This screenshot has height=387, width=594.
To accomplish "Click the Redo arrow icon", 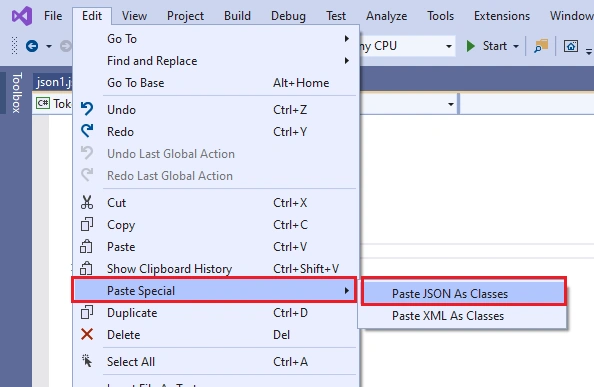I will [x=87, y=131].
